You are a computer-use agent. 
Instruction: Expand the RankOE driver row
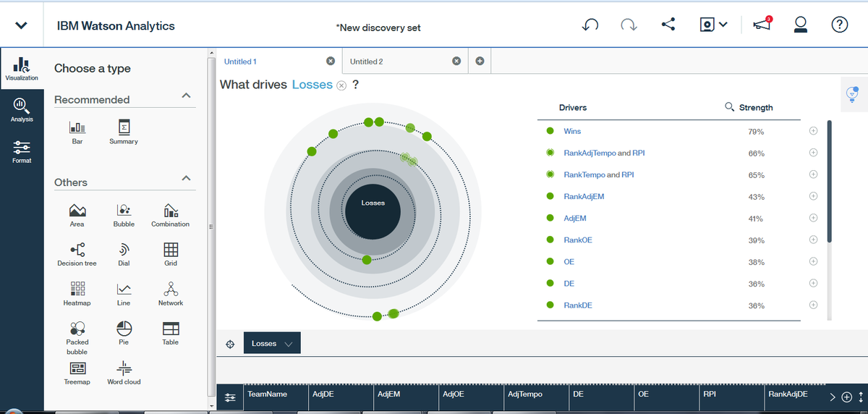click(813, 240)
